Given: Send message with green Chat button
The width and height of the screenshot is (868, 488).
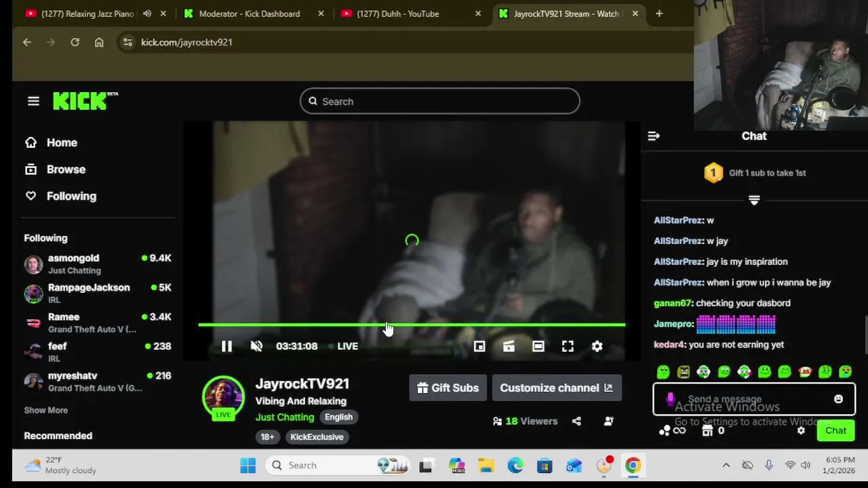Looking at the screenshot, I should [x=835, y=430].
